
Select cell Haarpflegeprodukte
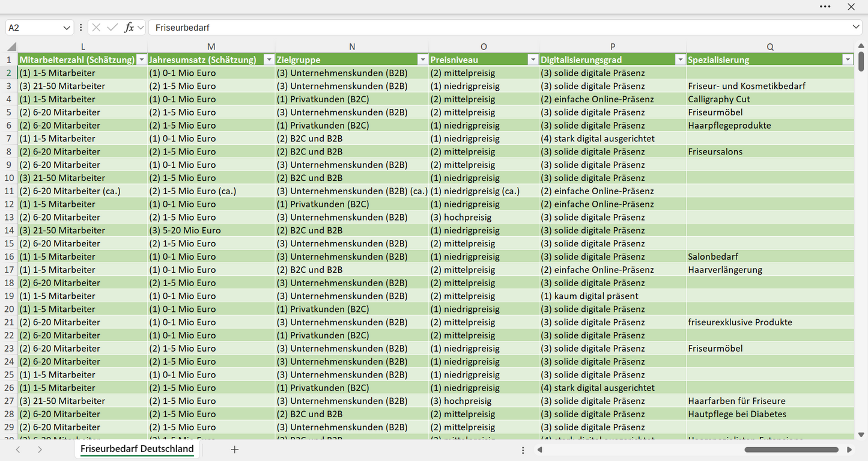click(x=770, y=126)
